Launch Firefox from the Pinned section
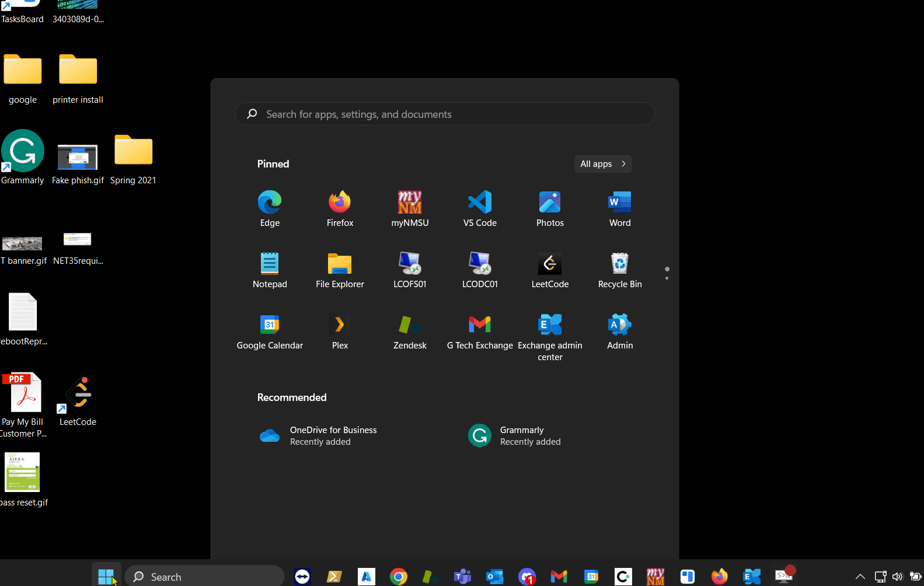 [x=340, y=208]
